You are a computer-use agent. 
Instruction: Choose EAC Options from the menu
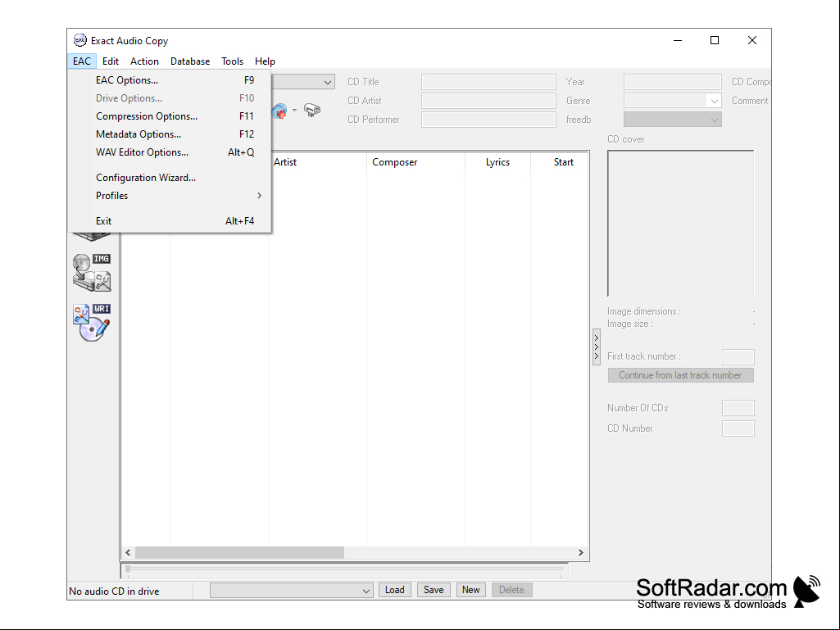click(x=170, y=80)
